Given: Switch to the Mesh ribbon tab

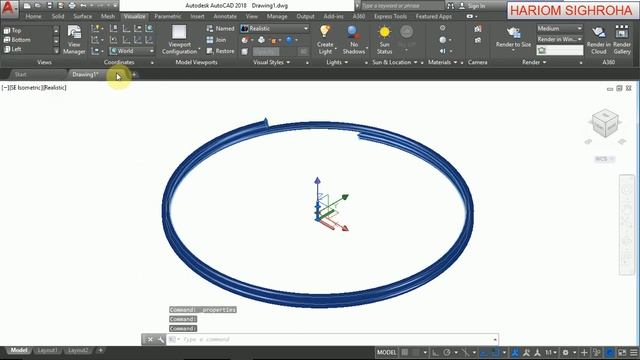Looking at the screenshot, I should (x=108, y=16).
